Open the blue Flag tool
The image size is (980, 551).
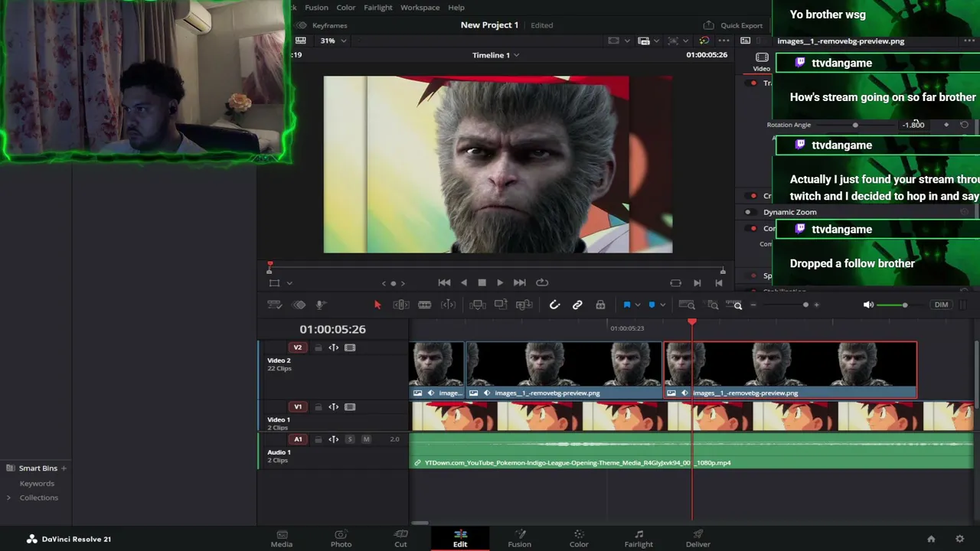[626, 305]
